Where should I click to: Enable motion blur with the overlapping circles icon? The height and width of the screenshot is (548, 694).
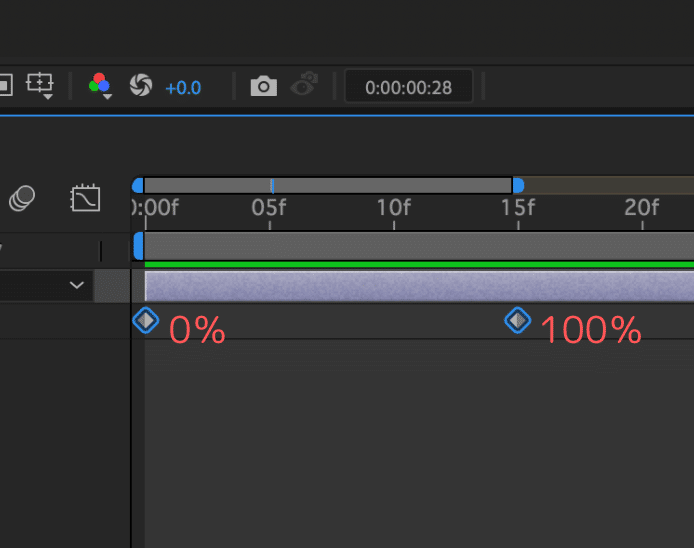(x=22, y=198)
